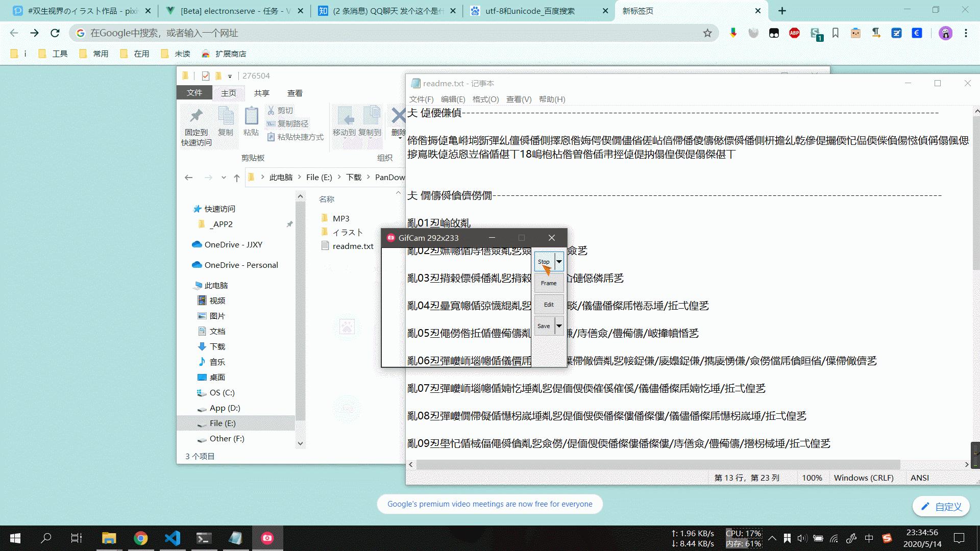The width and height of the screenshot is (980, 551).
Task: Open Visual Studio Code from taskbar
Action: point(173,538)
